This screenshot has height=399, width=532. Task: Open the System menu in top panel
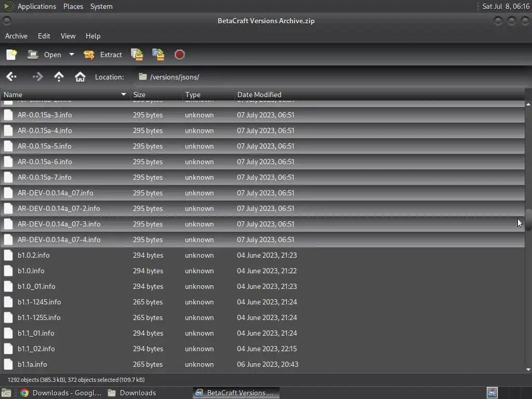pyautogui.click(x=101, y=6)
